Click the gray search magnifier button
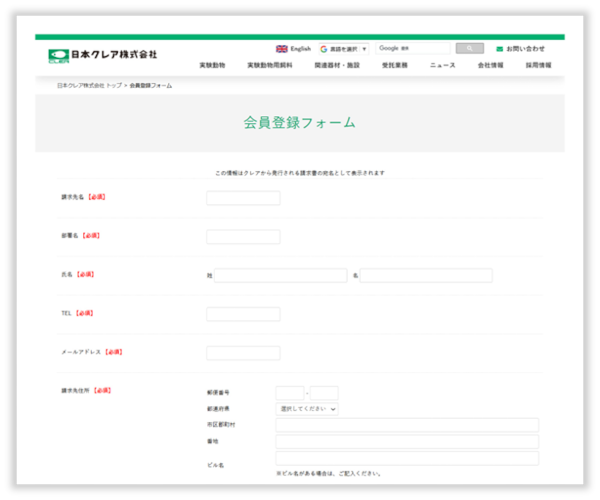 click(470, 48)
